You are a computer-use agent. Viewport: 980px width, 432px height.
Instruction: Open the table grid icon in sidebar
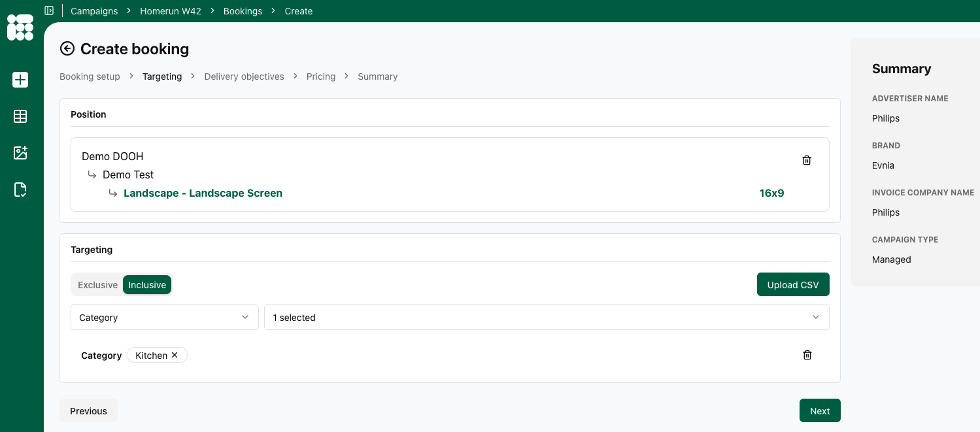point(20,116)
